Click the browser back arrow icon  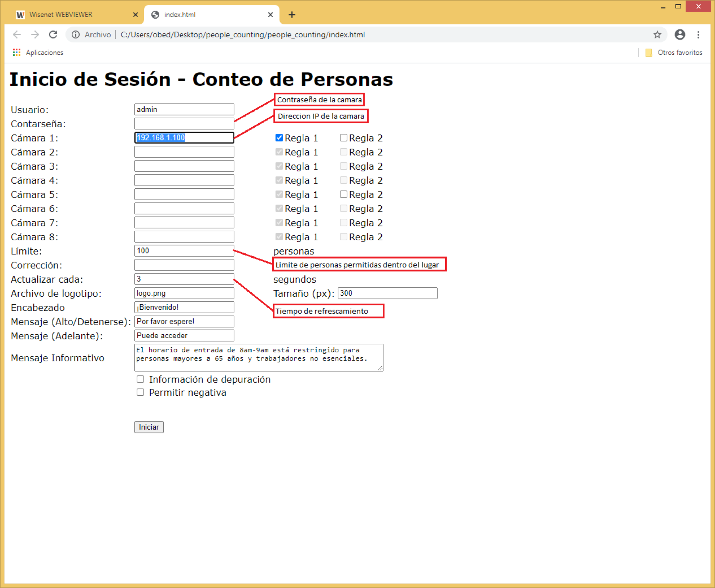coord(17,34)
